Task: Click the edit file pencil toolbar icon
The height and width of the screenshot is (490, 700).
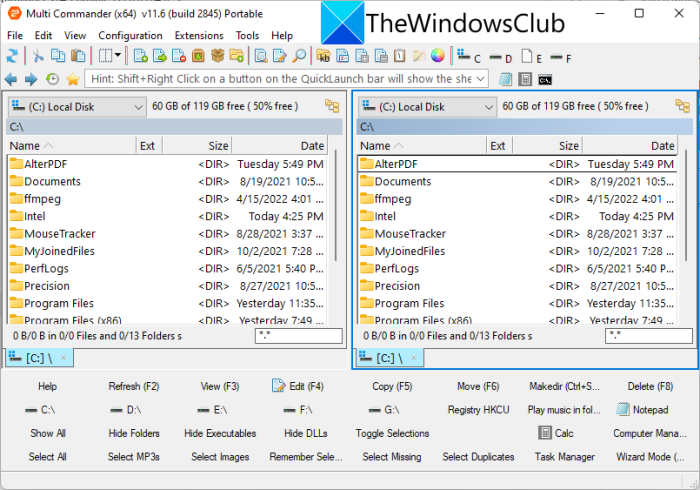Action: [279, 56]
